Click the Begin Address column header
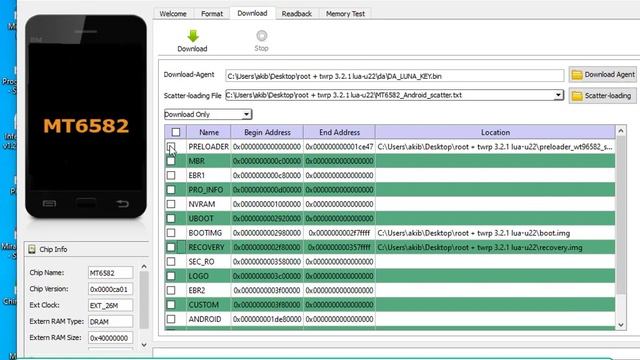 point(267,132)
